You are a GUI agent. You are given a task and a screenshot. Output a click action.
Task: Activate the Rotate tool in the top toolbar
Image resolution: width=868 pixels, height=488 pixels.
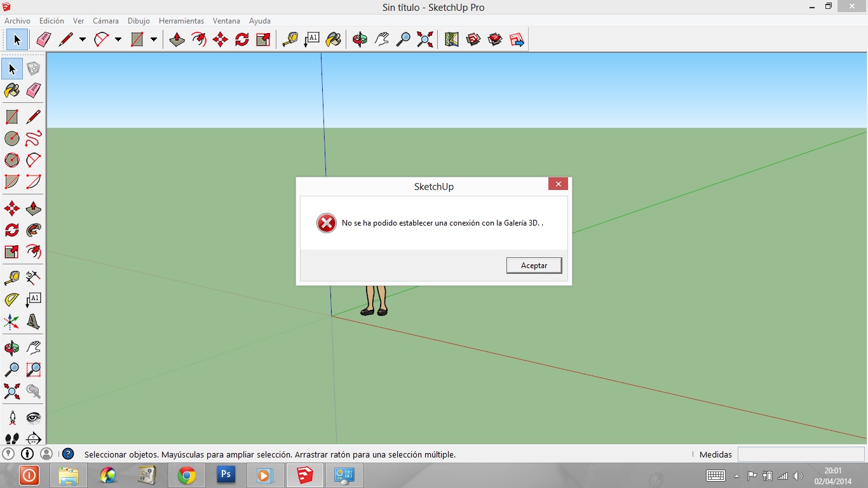[x=242, y=39]
